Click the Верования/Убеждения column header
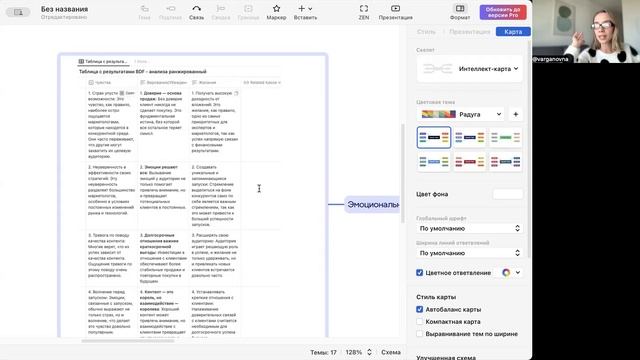Viewport: 640px width, 360px height. (163, 82)
